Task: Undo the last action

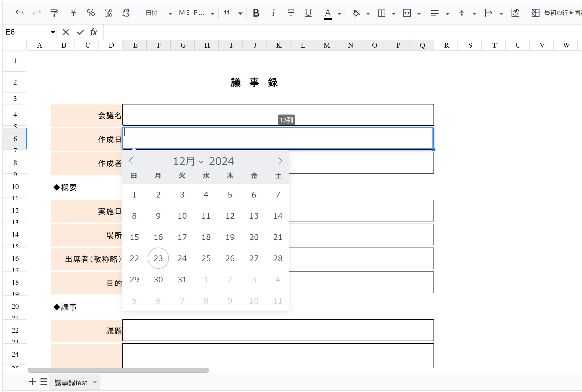Action: pyautogui.click(x=20, y=13)
